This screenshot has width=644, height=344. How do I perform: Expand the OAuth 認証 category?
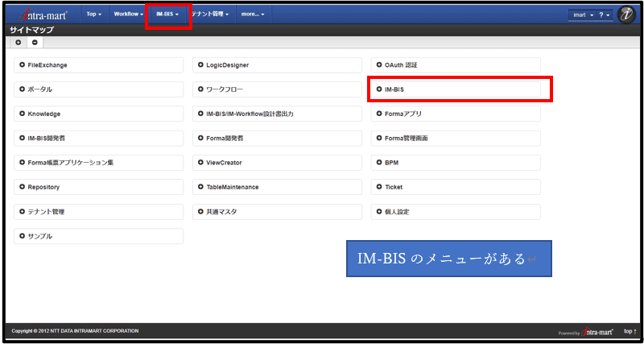tap(456, 65)
